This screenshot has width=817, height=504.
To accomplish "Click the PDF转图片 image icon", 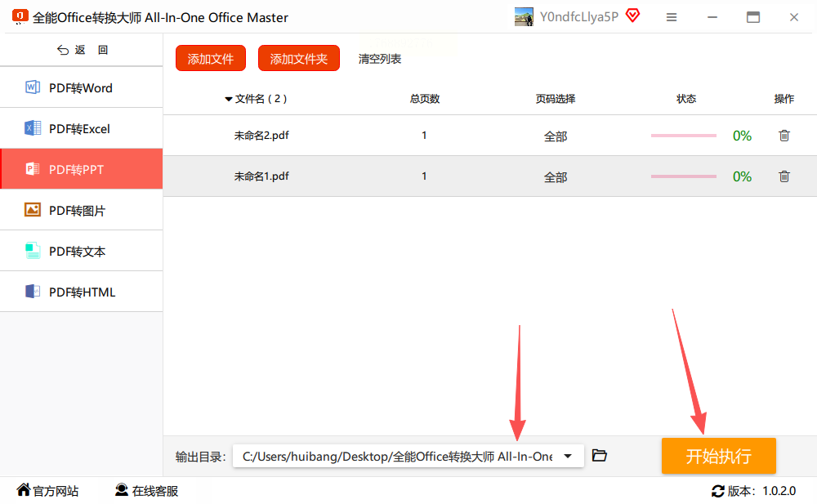I will coord(33,209).
